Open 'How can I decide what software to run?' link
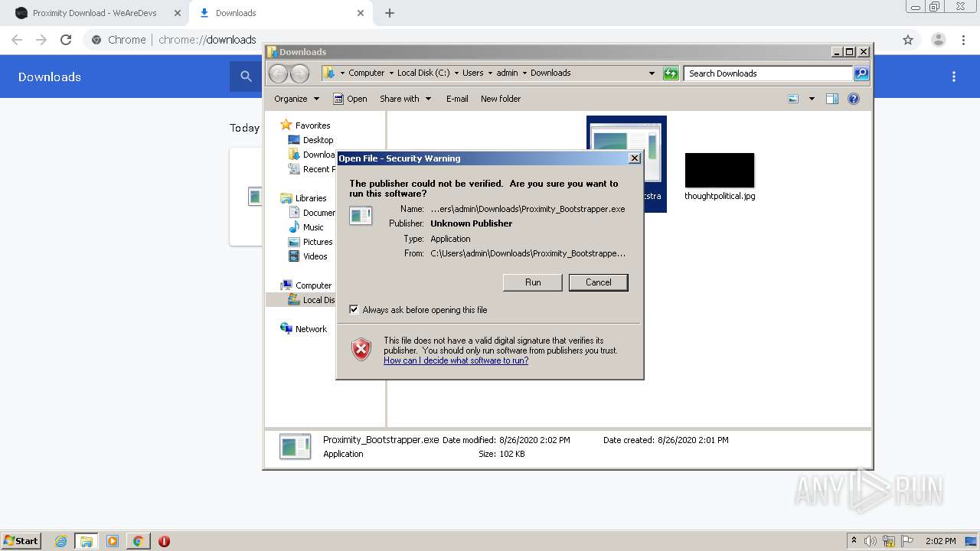Image resolution: width=980 pixels, height=551 pixels. pos(456,360)
